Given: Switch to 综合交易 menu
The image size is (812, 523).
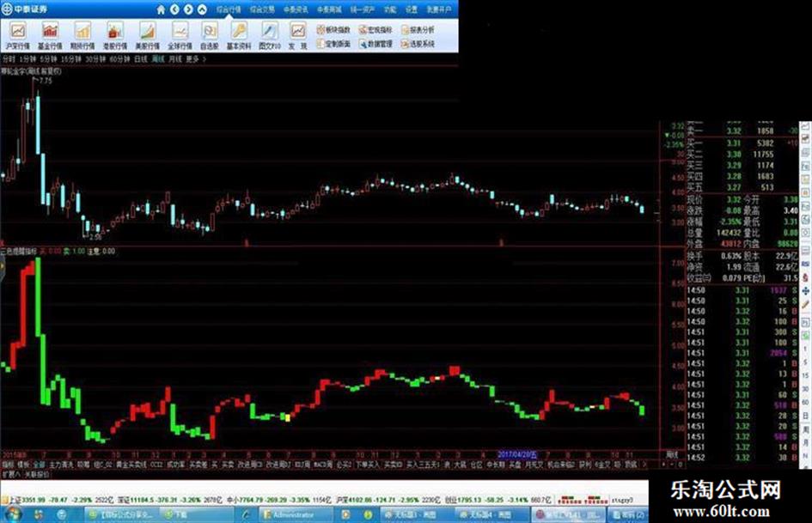Looking at the screenshot, I should [263, 9].
